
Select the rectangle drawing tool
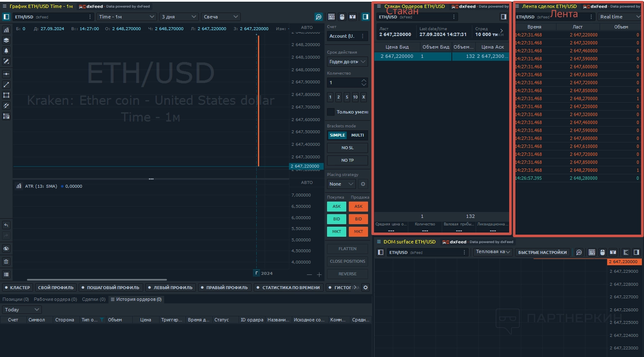pos(6,95)
